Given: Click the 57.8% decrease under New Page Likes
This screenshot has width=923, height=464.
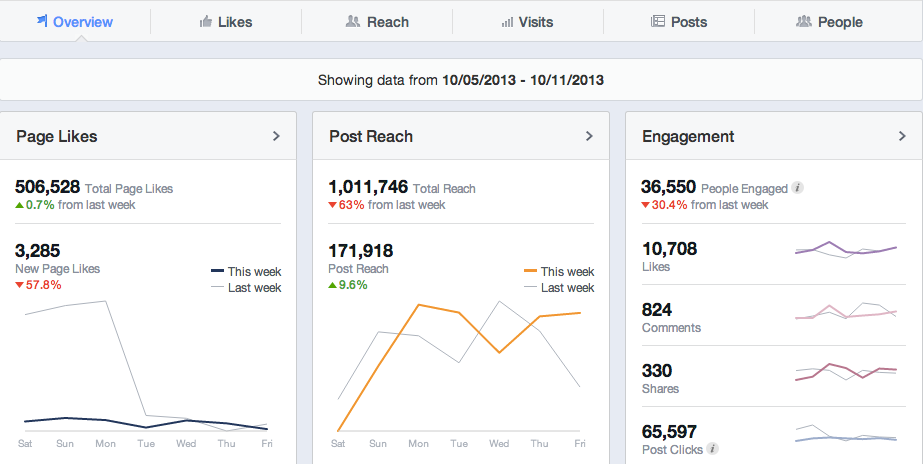Looking at the screenshot, I should (x=38, y=285).
